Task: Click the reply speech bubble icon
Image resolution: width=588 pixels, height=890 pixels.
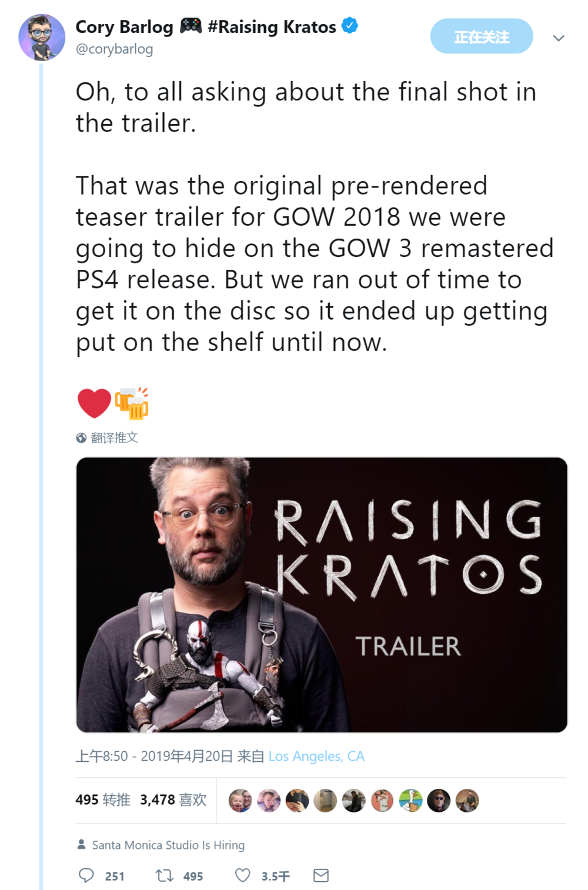Action: [86, 875]
